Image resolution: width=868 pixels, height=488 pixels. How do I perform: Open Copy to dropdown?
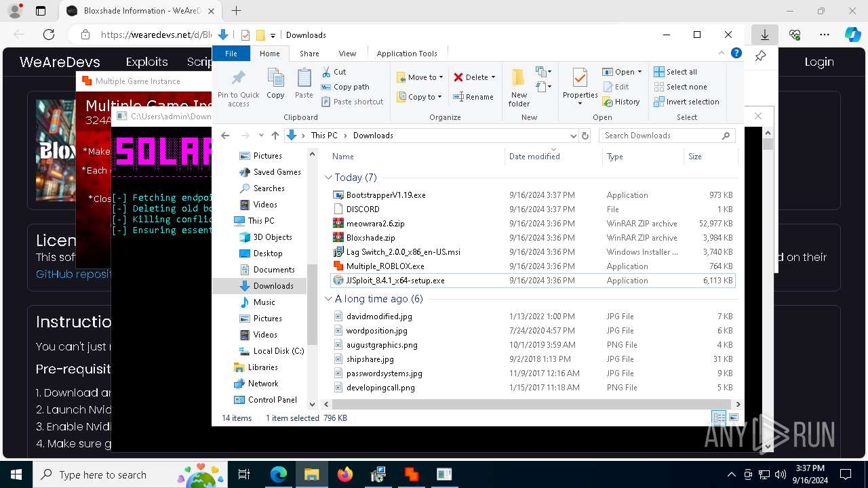tap(420, 97)
